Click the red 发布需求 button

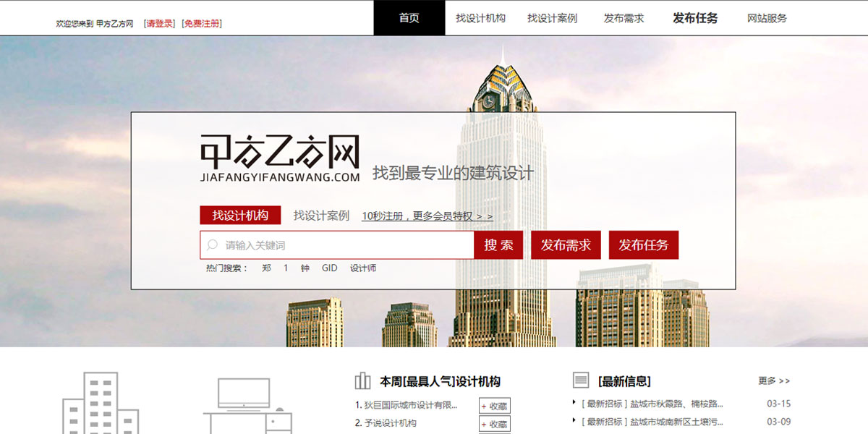[x=566, y=245]
